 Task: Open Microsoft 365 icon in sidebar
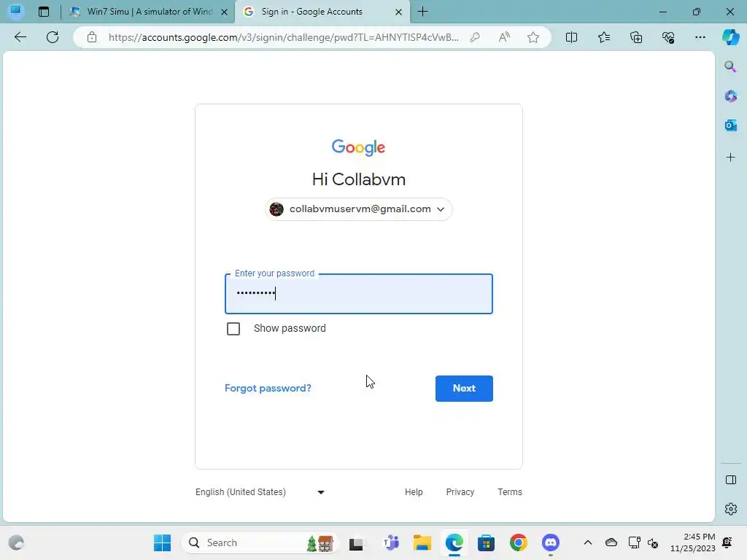[730, 96]
